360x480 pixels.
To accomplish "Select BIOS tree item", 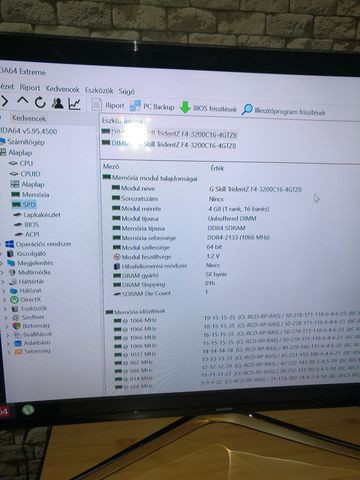I will pos(27,224).
